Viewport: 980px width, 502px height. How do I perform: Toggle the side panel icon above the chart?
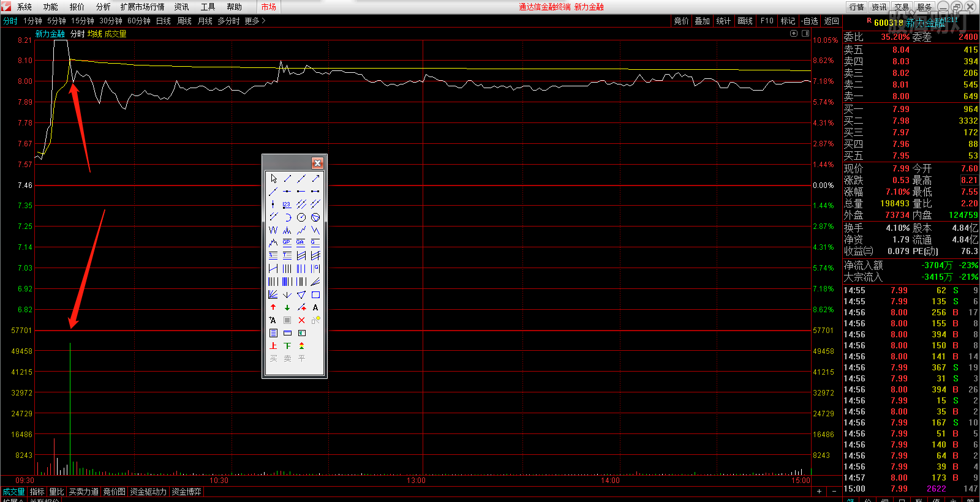pos(804,34)
